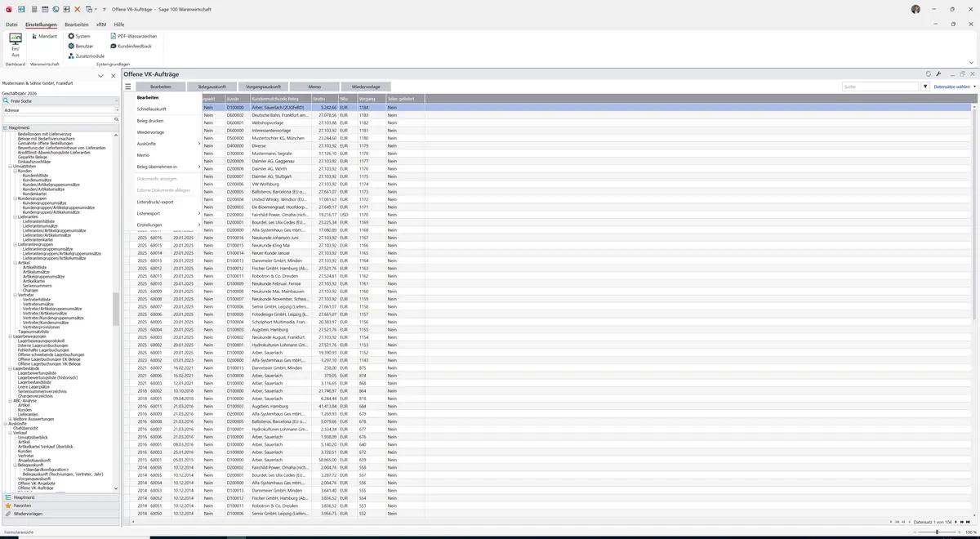This screenshot has height=539, width=980.
Task: Close the navigation pane with its X
Action: click(114, 76)
